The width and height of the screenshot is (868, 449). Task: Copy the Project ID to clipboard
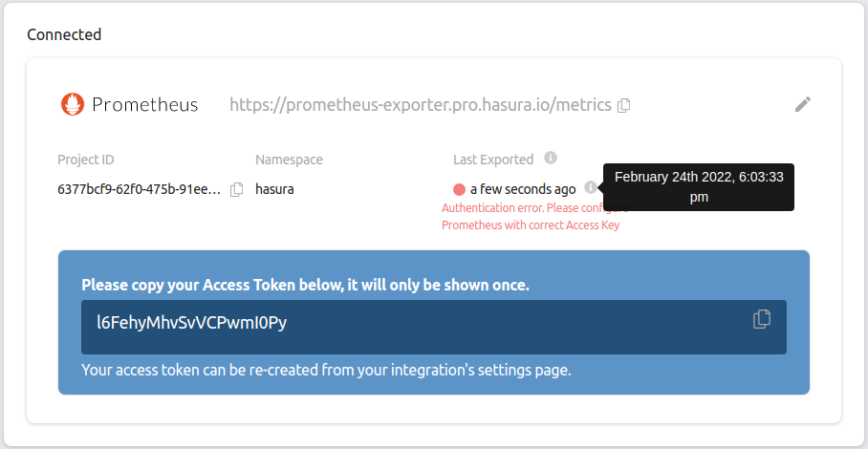(237, 189)
